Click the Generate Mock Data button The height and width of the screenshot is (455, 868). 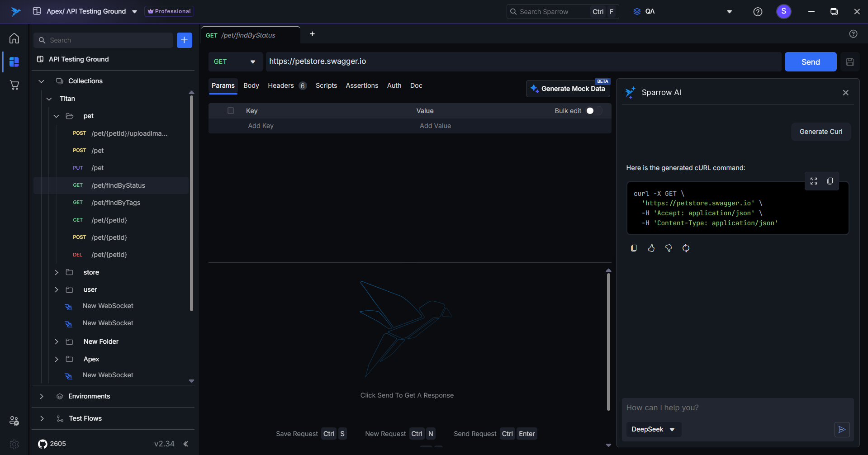click(568, 89)
